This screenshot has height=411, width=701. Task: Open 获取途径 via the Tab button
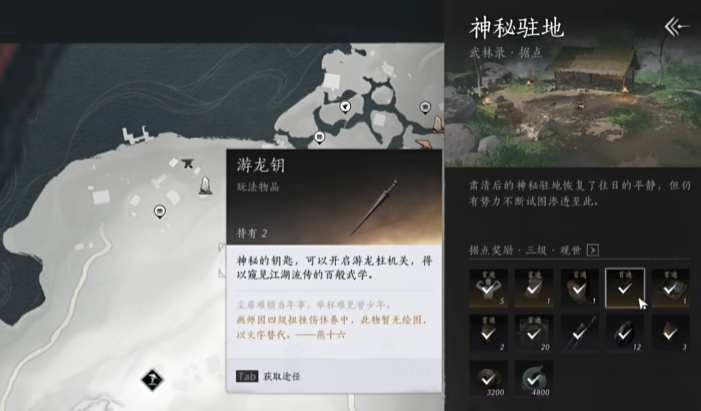[x=247, y=376]
